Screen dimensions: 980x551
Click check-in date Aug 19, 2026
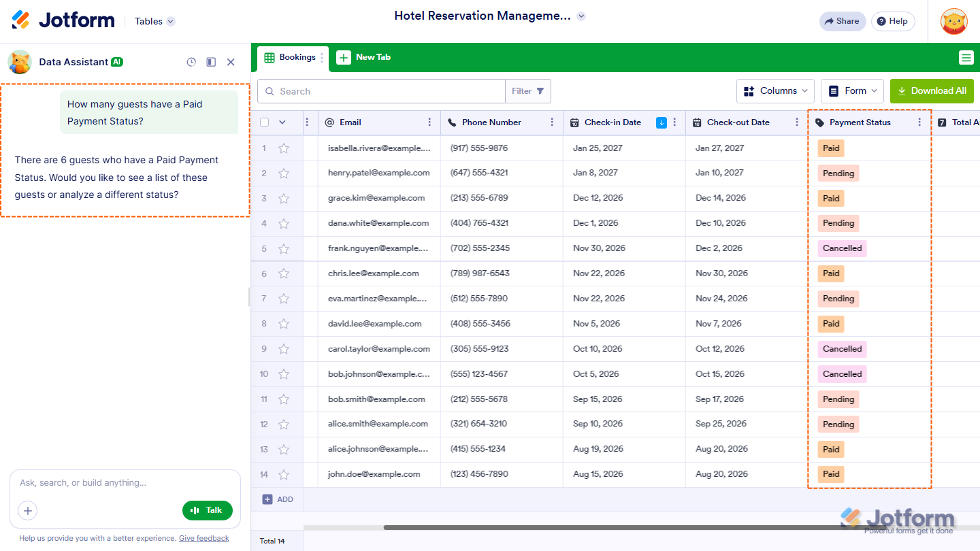point(598,449)
